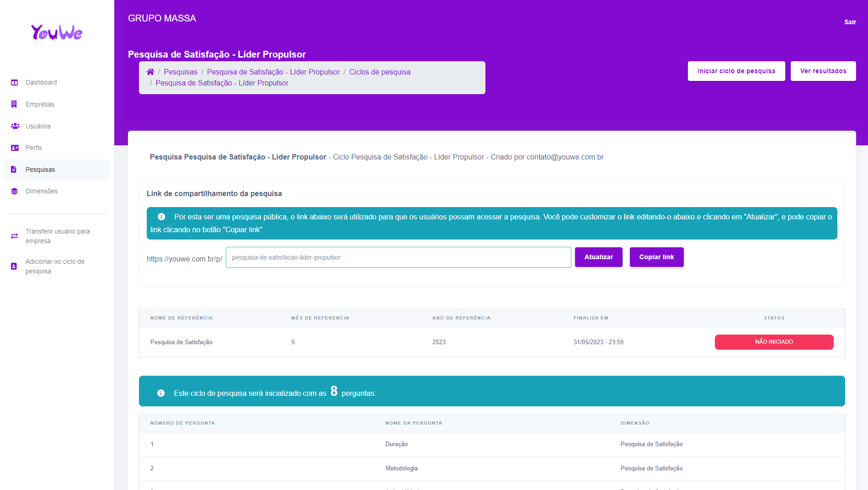Click the transfer arrows icon
This screenshot has height=490, width=868.
click(15, 236)
